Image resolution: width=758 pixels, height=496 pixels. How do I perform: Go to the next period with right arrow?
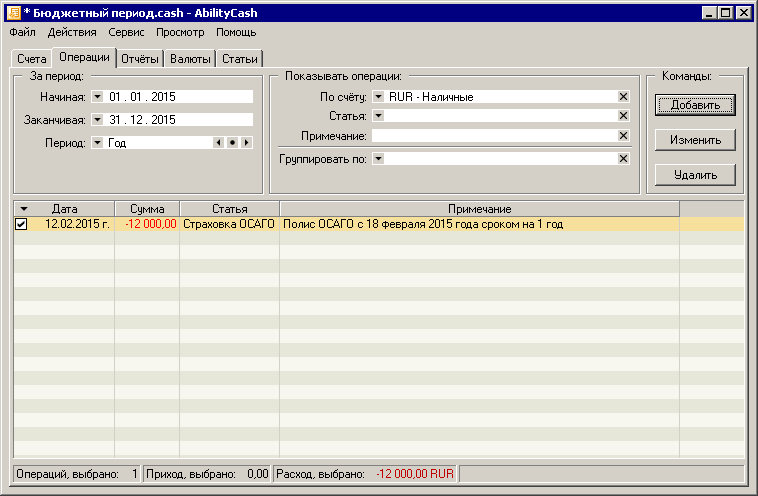click(246, 143)
